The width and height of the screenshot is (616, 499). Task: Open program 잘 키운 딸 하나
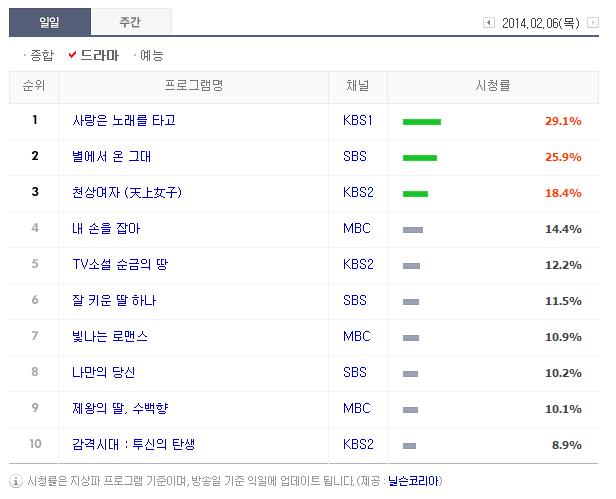pyautogui.click(x=114, y=301)
